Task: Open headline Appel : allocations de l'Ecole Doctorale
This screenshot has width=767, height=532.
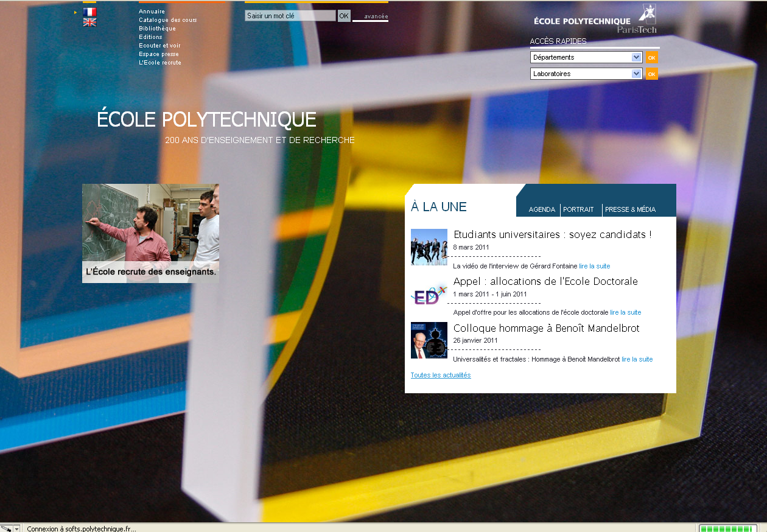Action: point(545,281)
